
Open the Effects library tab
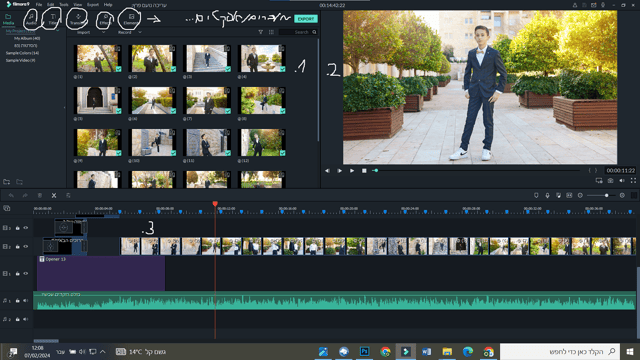[x=104, y=19]
